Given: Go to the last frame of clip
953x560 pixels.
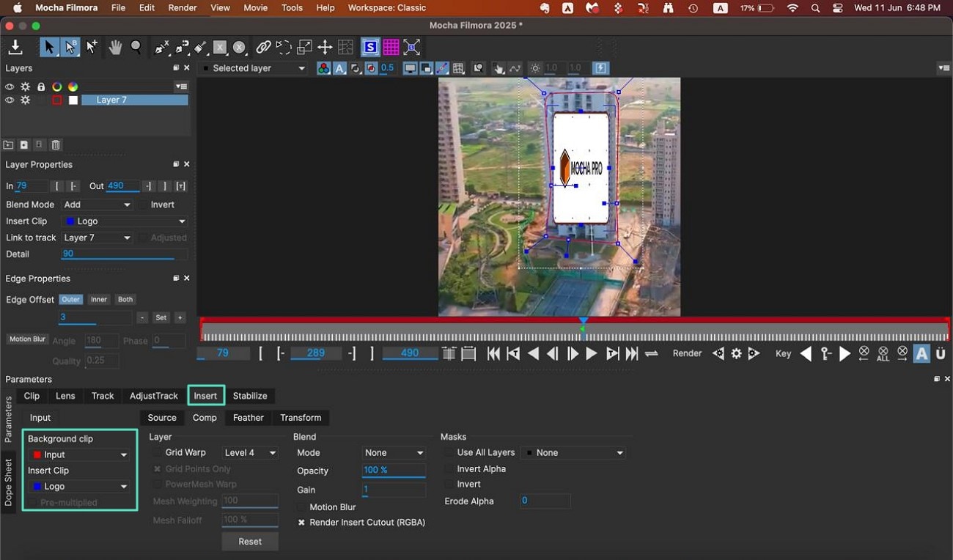Looking at the screenshot, I should tap(632, 354).
